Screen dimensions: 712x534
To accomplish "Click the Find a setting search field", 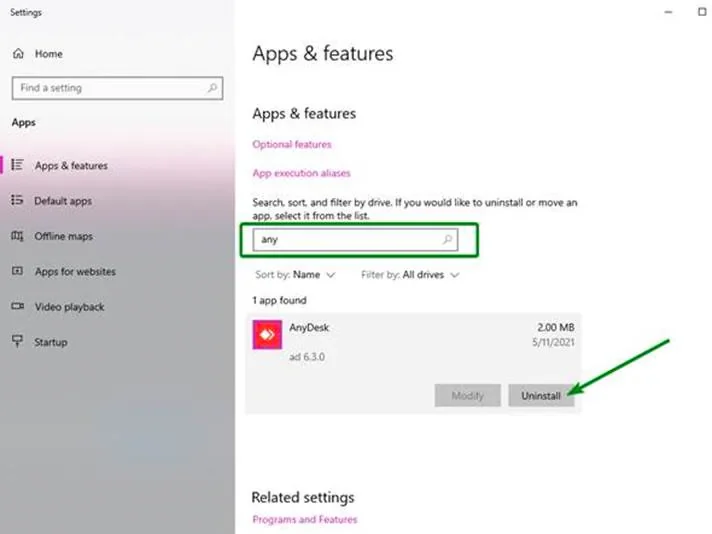I will pos(108,88).
